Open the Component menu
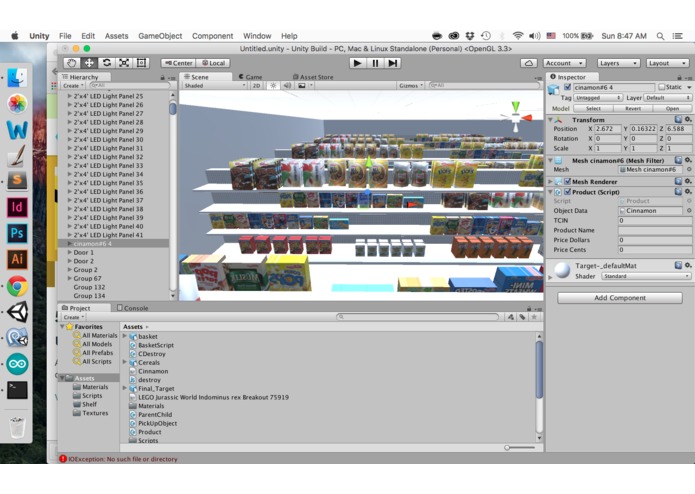Screen dimensions: 695x494 click(x=212, y=36)
